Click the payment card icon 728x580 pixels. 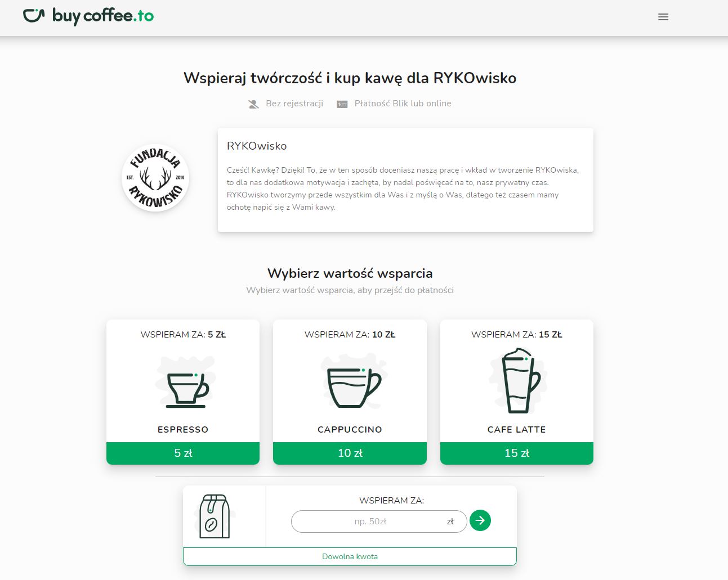342,104
